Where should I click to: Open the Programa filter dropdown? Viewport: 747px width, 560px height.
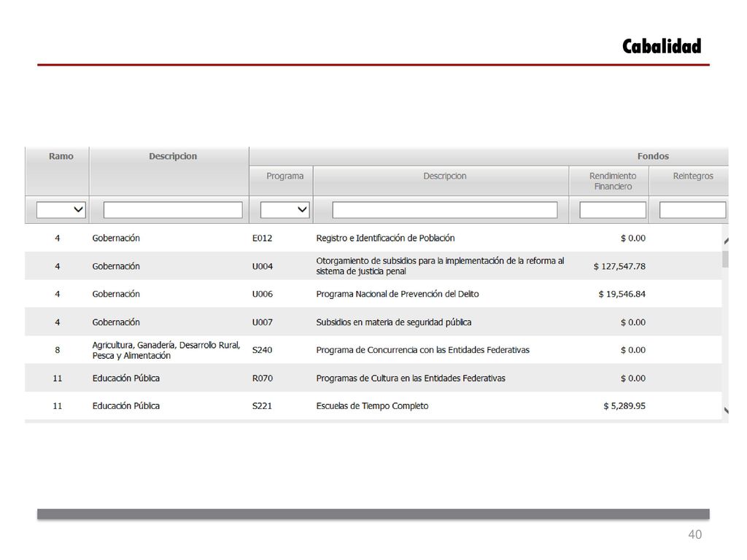(285, 209)
